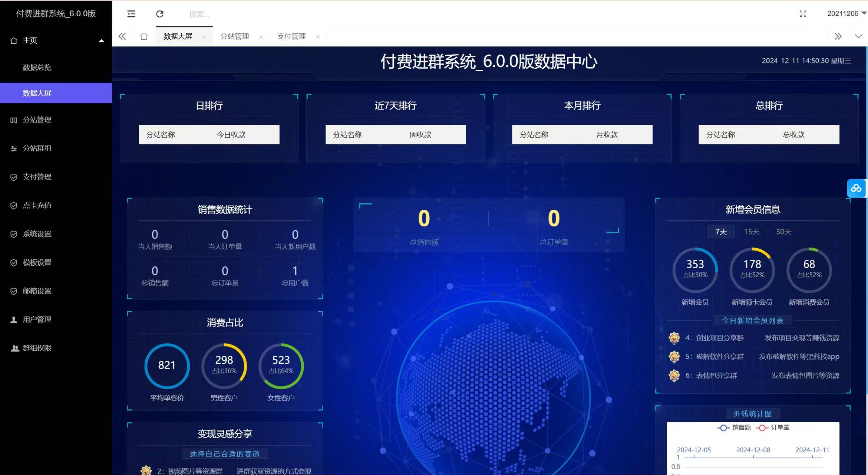The image size is (868, 475).
Task: Click the lightbulb icon beside 表情包分享群
Action: tap(674, 376)
